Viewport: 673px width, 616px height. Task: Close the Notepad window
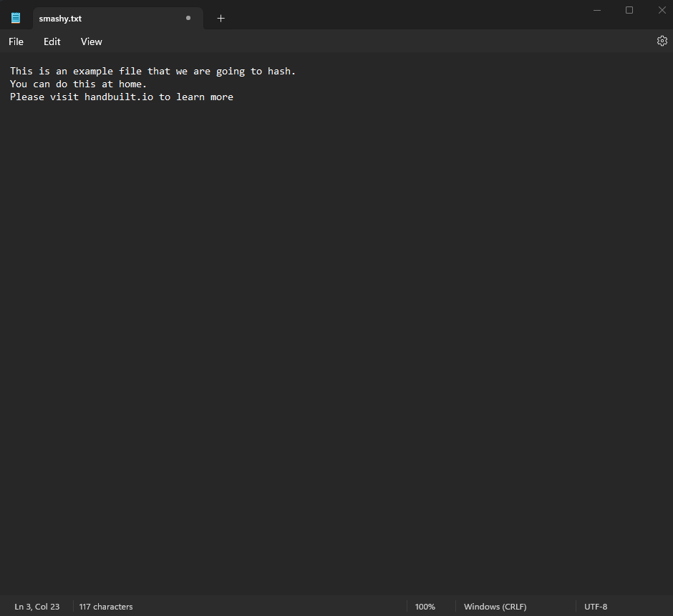point(662,10)
